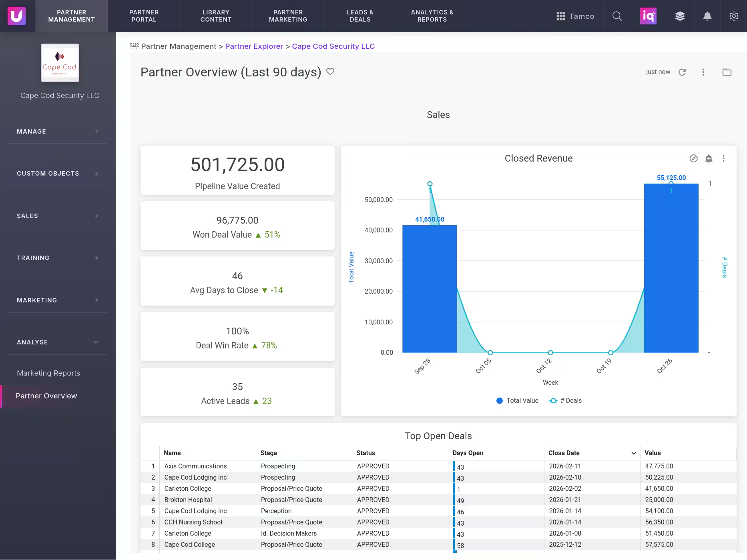Open the dashboard folder icon
Screen dimensions: 747x560
pos(727,72)
